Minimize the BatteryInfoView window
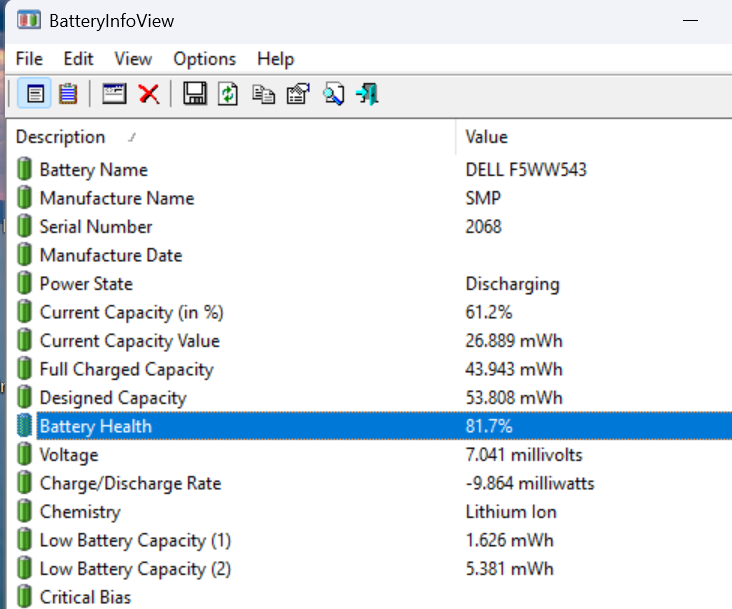732x609 pixels. click(x=690, y=21)
